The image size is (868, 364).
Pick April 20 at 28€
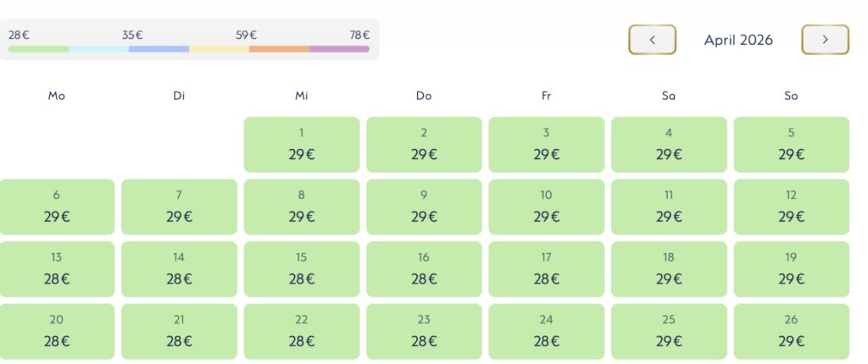[57, 332]
